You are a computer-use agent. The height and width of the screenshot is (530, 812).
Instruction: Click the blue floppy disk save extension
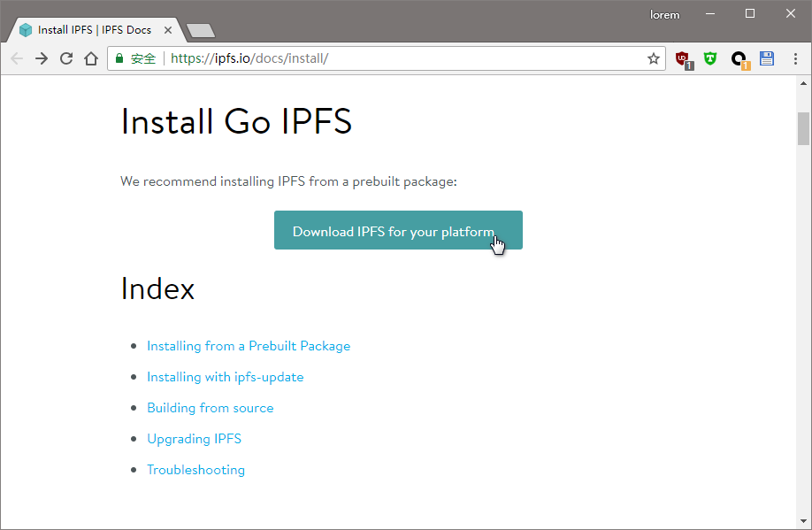point(767,58)
